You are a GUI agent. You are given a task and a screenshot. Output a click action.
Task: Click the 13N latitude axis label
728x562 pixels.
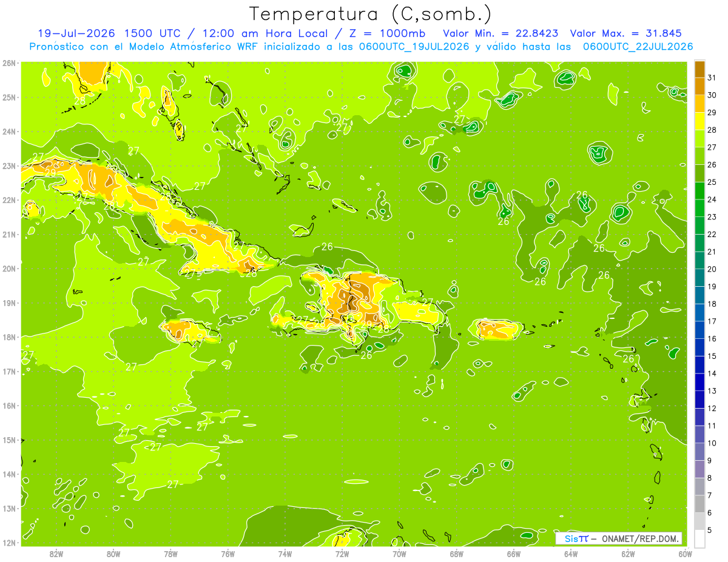click(9, 508)
